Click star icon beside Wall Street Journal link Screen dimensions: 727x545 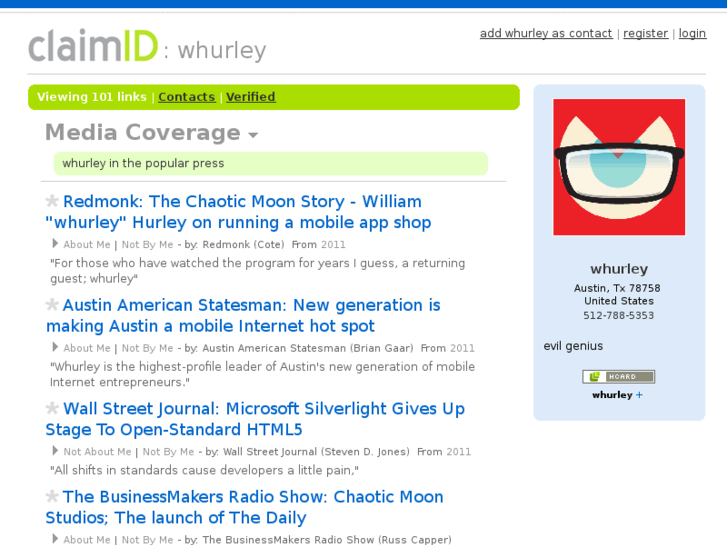click(x=52, y=408)
